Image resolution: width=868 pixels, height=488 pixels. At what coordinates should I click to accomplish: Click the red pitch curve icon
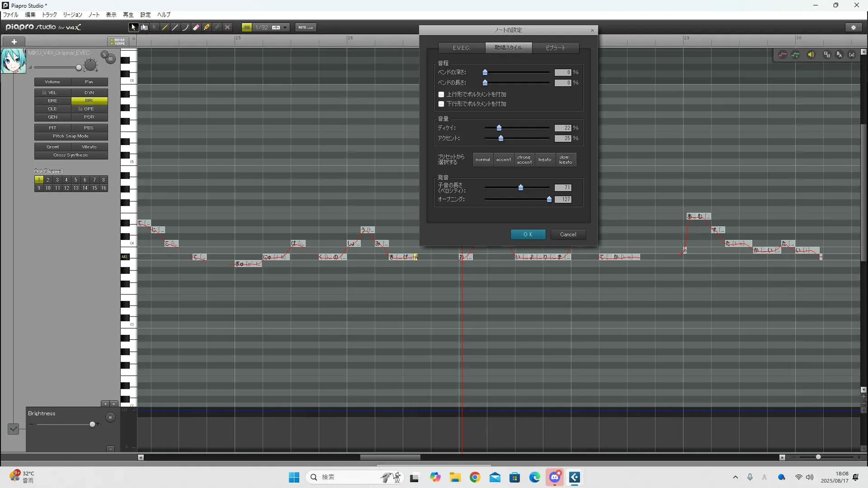click(x=783, y=55)
